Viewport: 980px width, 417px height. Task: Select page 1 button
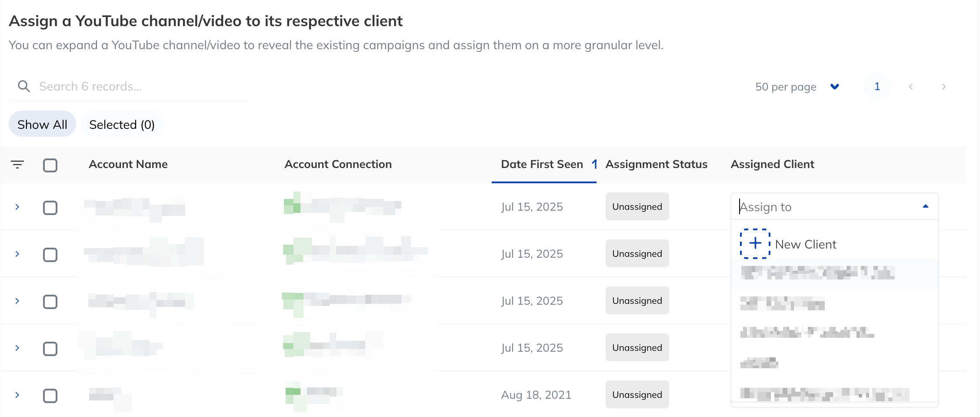(877, 86)
